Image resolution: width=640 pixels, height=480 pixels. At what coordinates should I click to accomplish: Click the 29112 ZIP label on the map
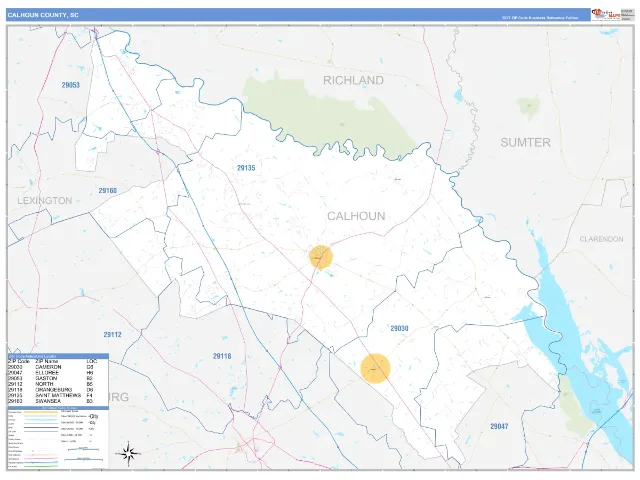pos(112,334)
